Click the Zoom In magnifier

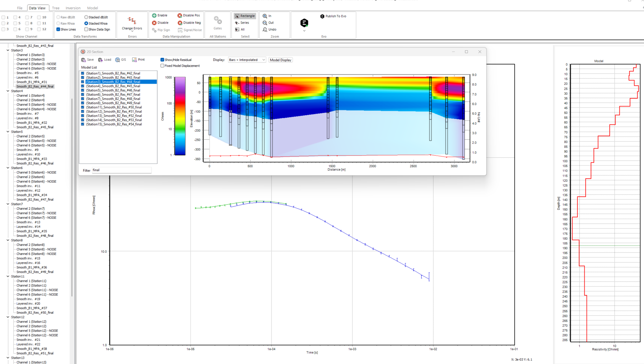click(265, 16)
